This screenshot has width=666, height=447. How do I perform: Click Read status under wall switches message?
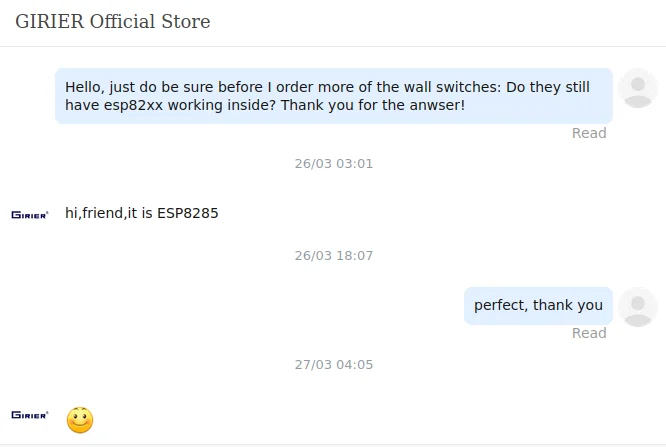pos(589,133)
